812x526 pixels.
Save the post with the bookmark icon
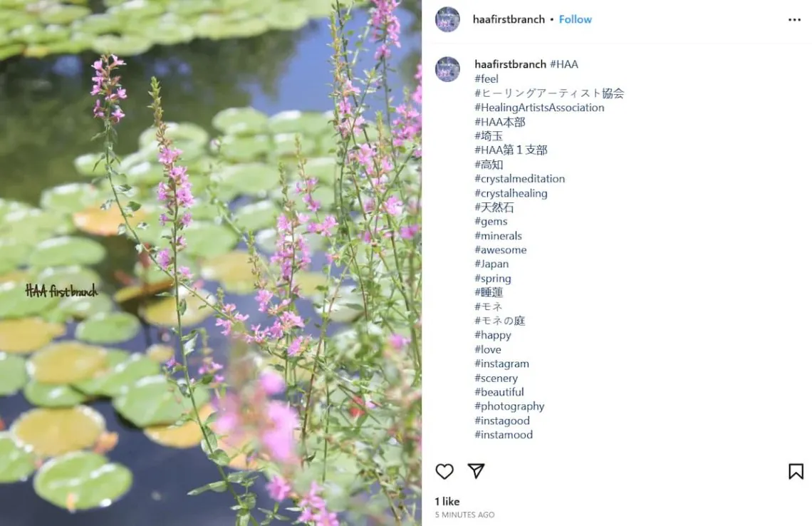796,471
